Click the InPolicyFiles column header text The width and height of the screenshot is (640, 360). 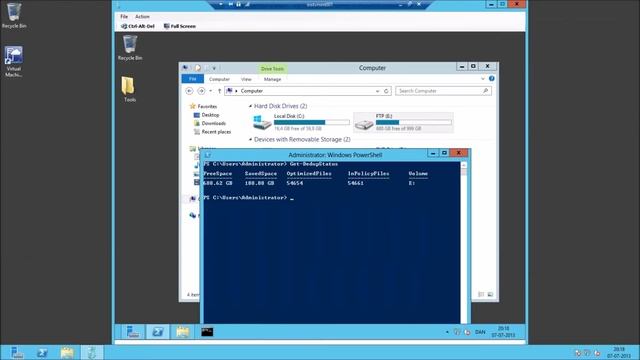pos(368,174)
